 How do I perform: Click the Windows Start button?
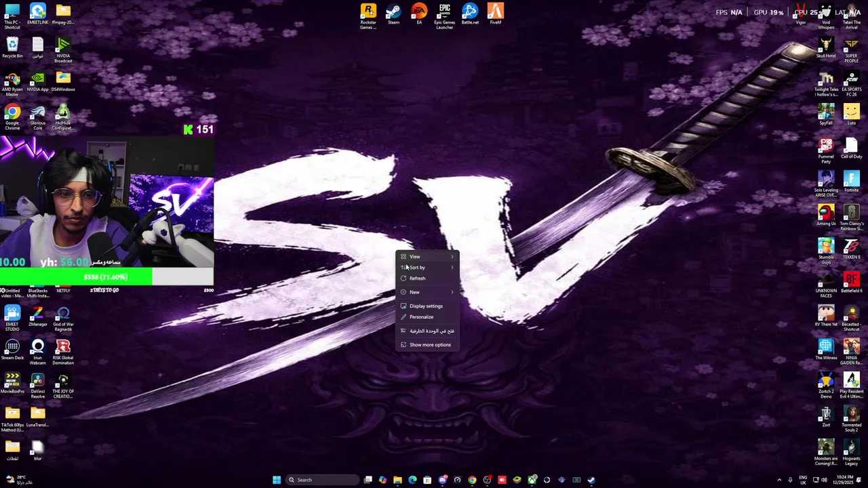[277, 480]
